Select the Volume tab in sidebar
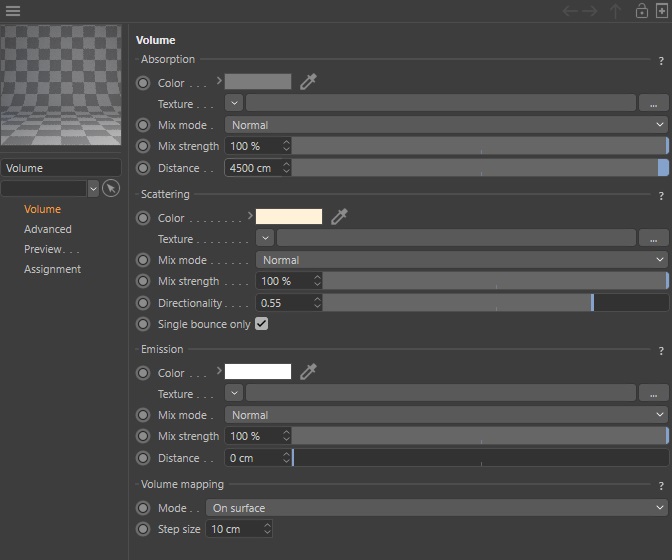Image resolution: width=672 pixels, height=560 pixels. (x=42, y=209)
